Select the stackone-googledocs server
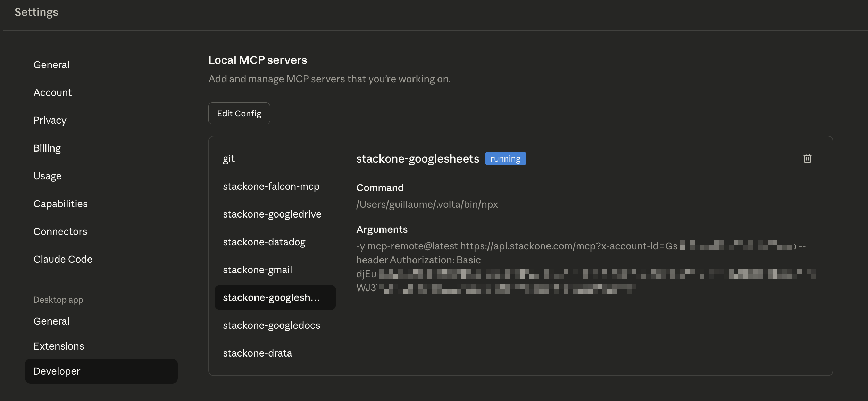The width and height of the screenshot is (868, 401). [x=272, y=325]
